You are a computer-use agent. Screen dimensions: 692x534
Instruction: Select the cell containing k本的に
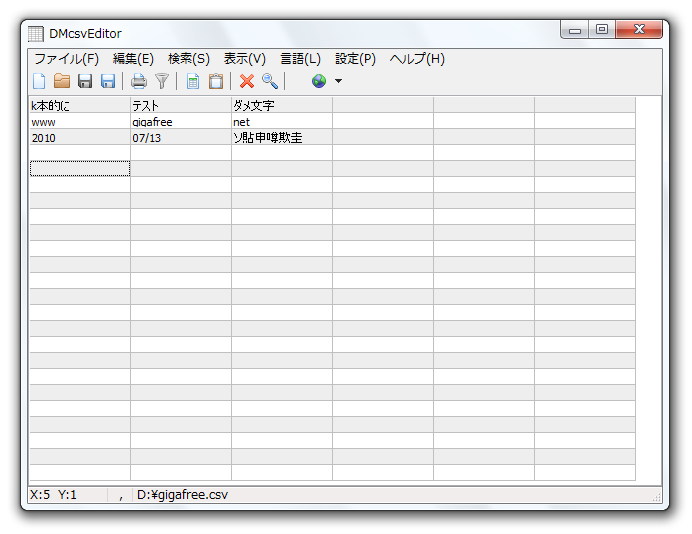pyautogui.click(x=80, y=105)
